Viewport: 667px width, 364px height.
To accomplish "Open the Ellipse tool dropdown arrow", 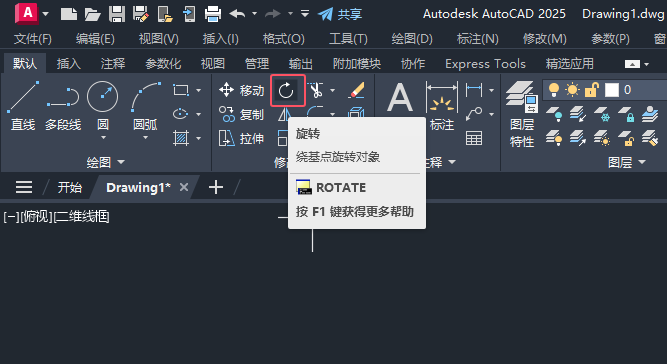I will [198, 114].
